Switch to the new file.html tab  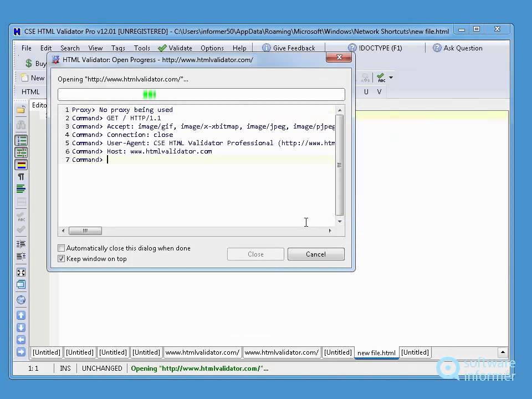376,352
